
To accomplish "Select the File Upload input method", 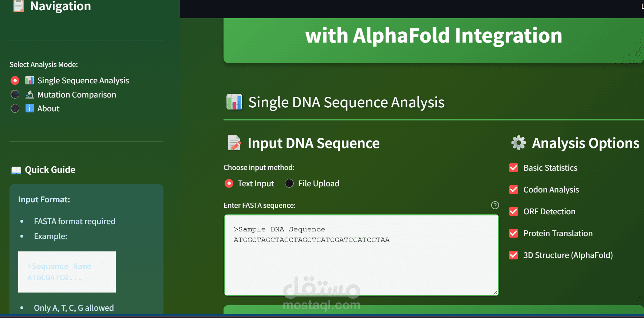I will (289, 183).
